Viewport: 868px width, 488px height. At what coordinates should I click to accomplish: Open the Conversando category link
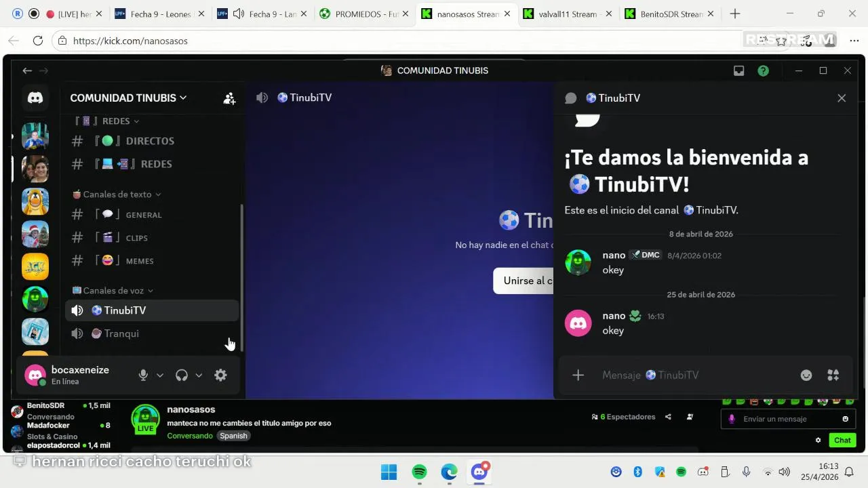point(190,436)
